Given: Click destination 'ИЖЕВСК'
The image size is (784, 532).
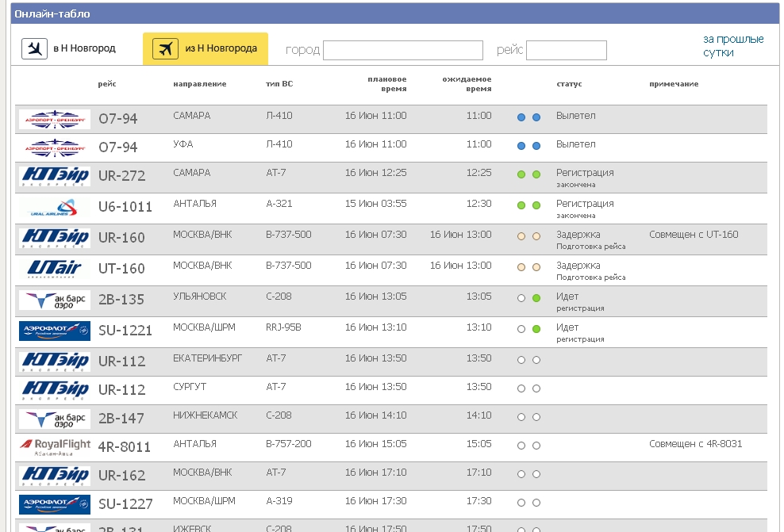Looking at the screenshot, I should [x=192, y=528].
